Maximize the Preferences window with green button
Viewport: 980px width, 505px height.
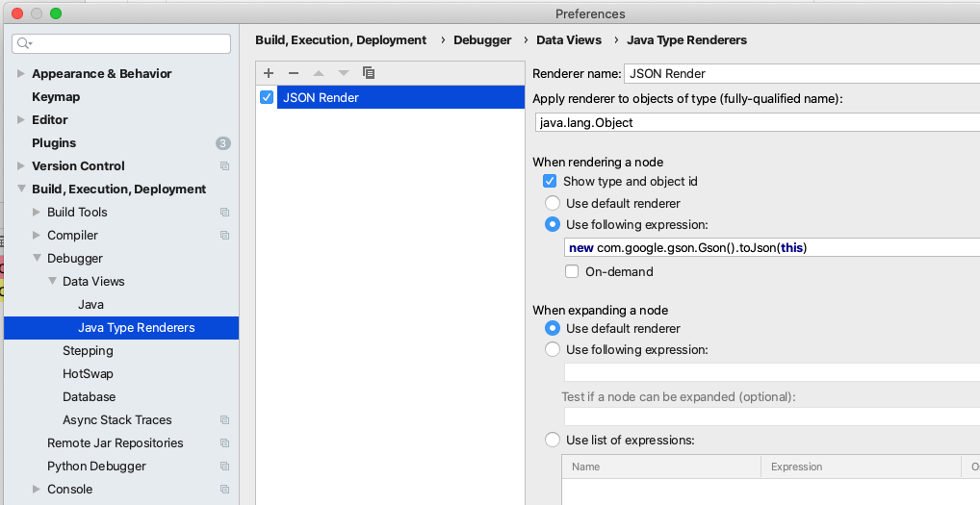56,13
